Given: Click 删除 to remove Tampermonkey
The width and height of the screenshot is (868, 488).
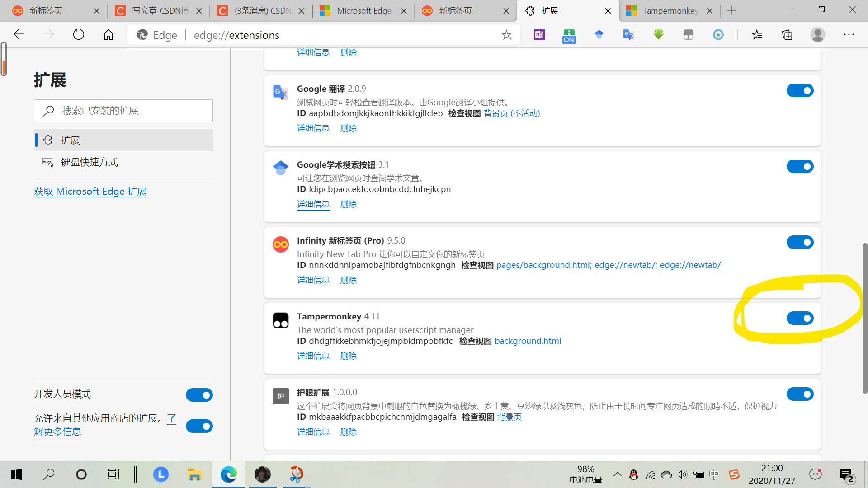Looking at the screenshot, I should click(348, 356).
